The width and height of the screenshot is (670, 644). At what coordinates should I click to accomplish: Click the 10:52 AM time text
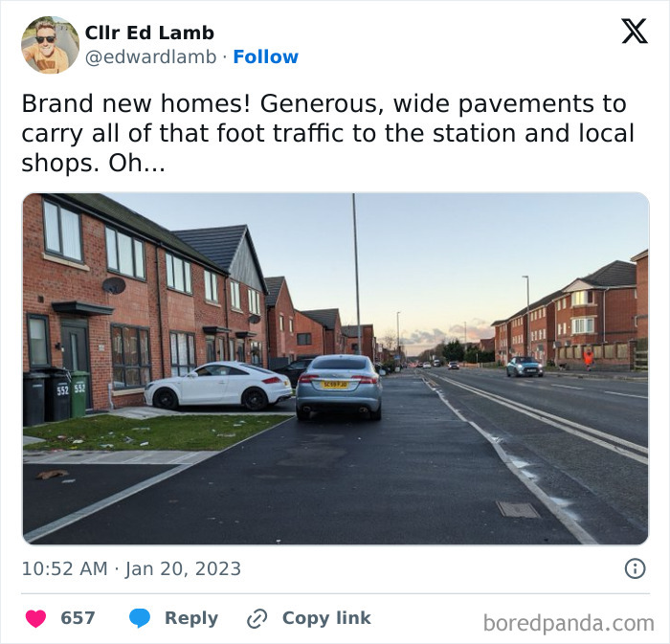point(64,568)
